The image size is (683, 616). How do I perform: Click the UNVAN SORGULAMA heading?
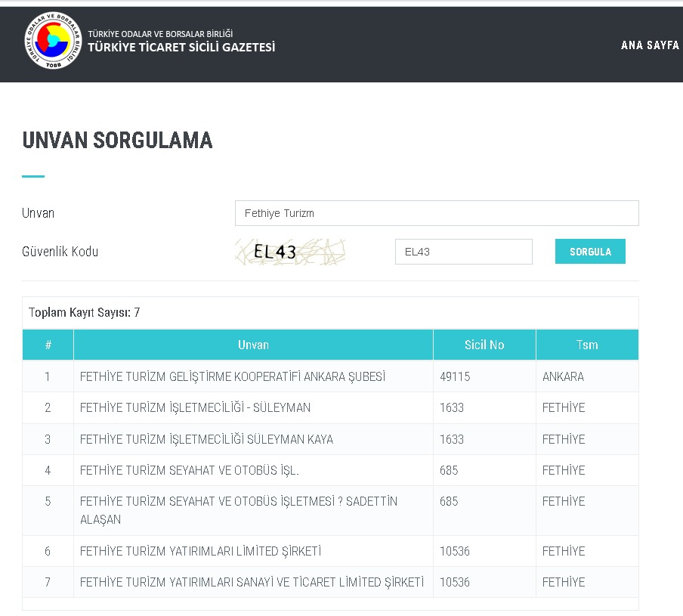point(117,141)
